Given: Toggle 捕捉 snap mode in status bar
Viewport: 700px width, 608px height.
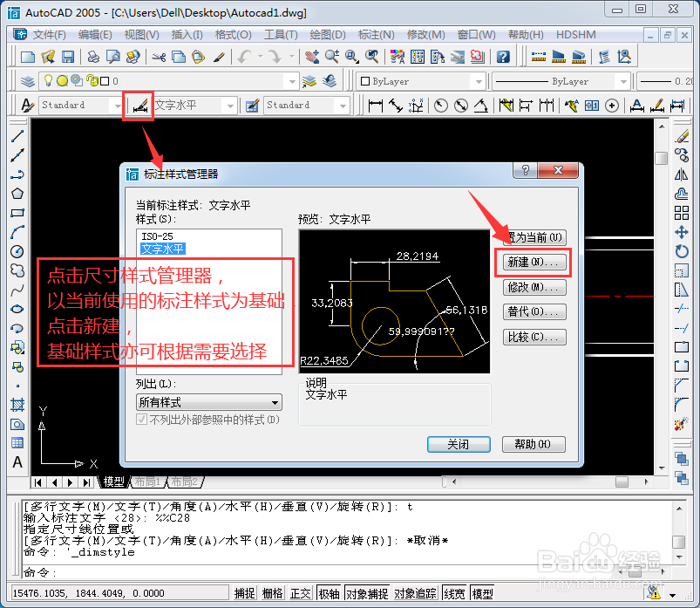Looking at the screenshot, I should (245, 593).
